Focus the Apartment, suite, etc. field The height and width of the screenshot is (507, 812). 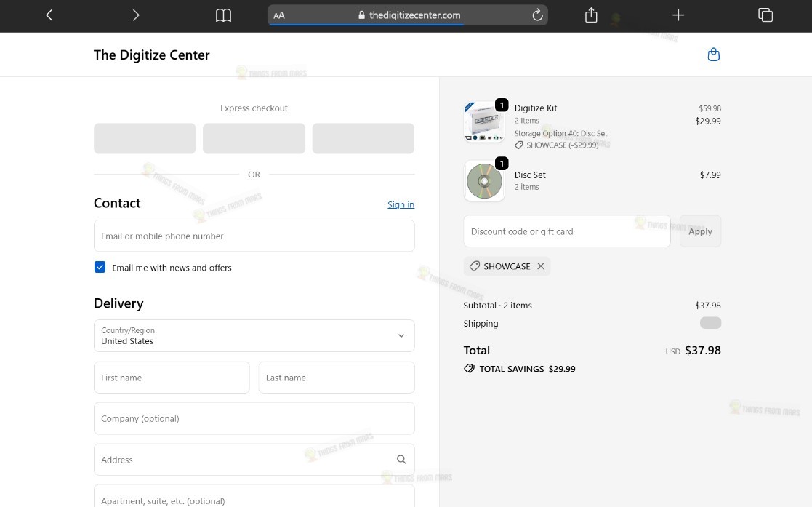tap(254, 496)
